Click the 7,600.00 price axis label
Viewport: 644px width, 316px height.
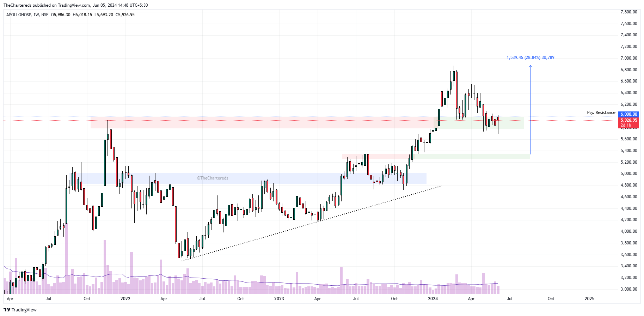coord(629,24)
